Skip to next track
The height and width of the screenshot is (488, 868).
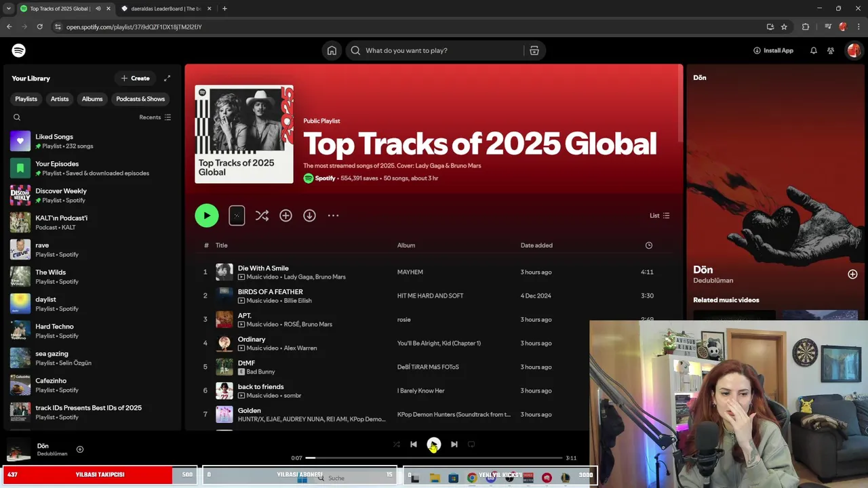coord(454,444)
